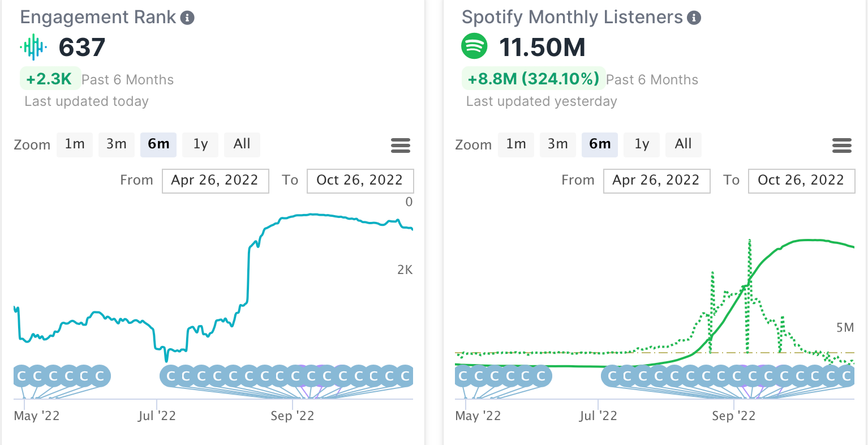Click the Engagement Rank To date field
This screenshot has width=868, height=445.
360,181
